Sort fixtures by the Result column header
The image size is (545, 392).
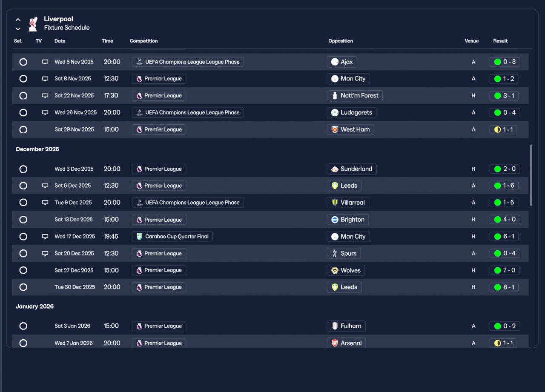(x=501, y=41)
